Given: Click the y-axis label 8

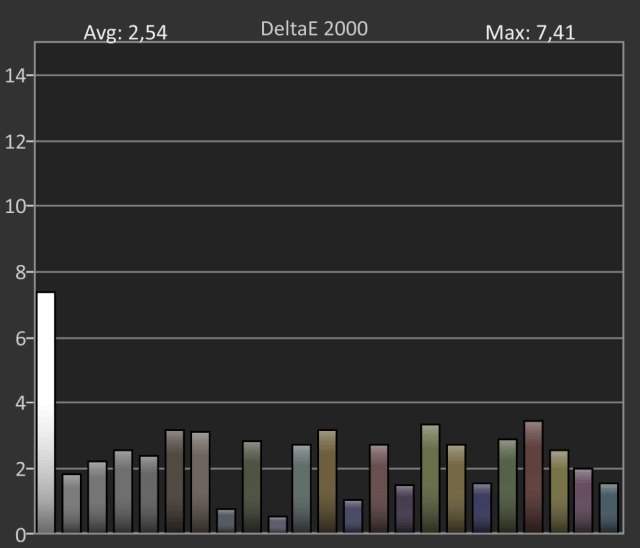Looking at the screenshot, I should coord(21,273).
